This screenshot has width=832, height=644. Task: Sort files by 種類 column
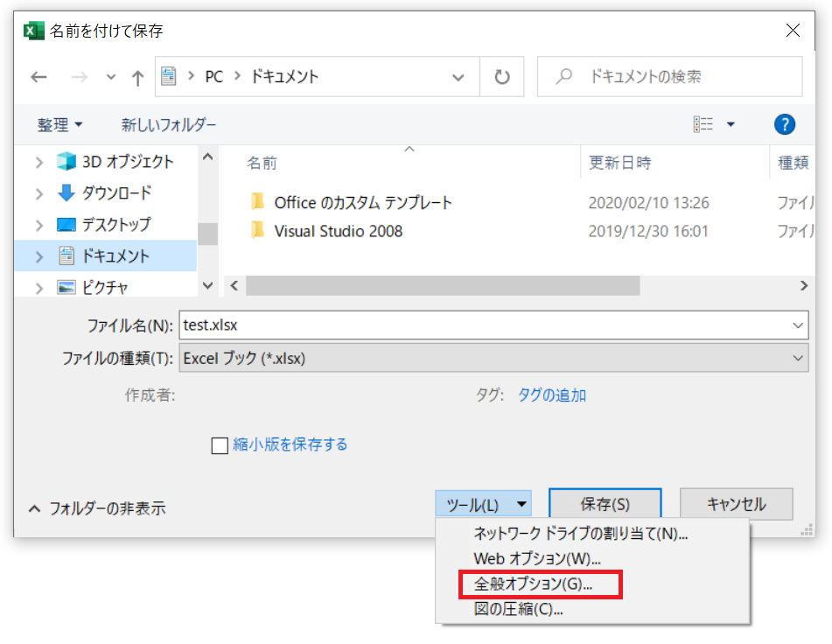pos(794,163)
